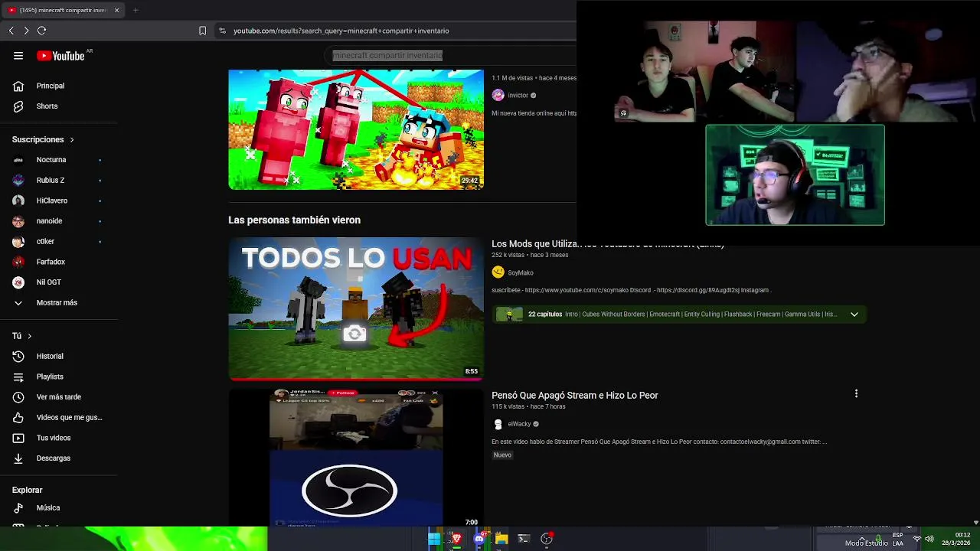Open the SoyMako channel avatar
The image size is (980, 551).
point(498,272)
